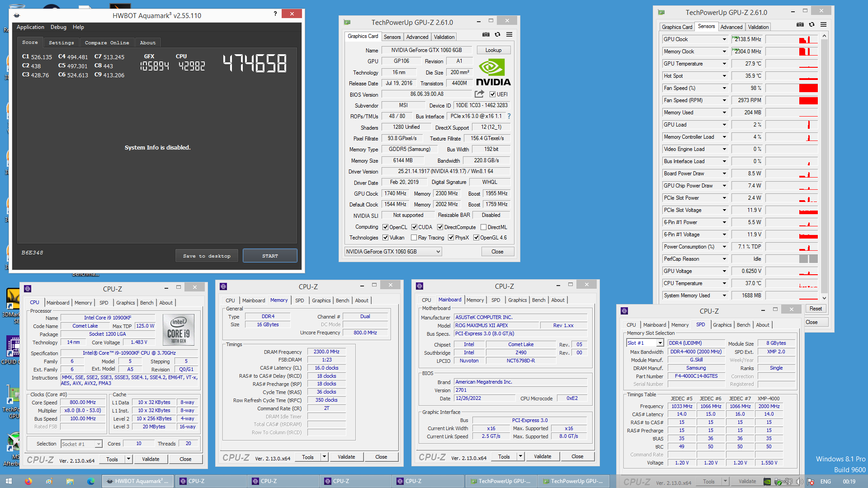The image size is (868, 488).
Task: Click the START button in Aquamark
Action: tap(270, 256)
